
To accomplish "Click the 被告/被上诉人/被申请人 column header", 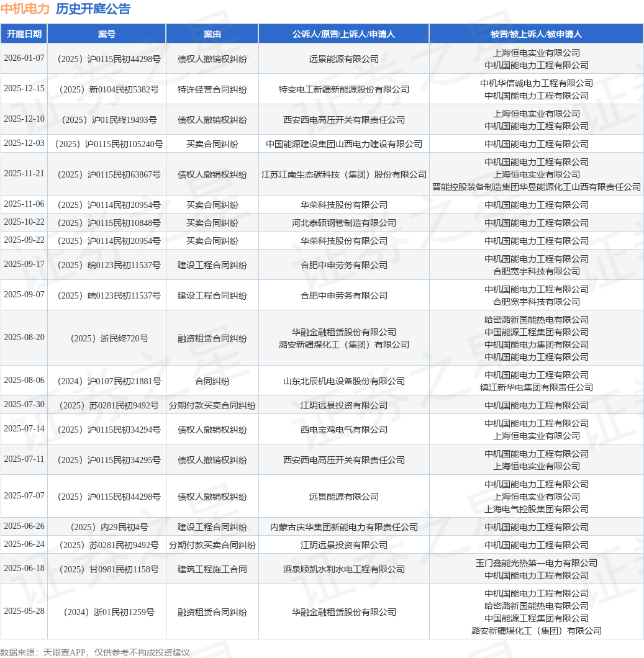I will [536, 34].
